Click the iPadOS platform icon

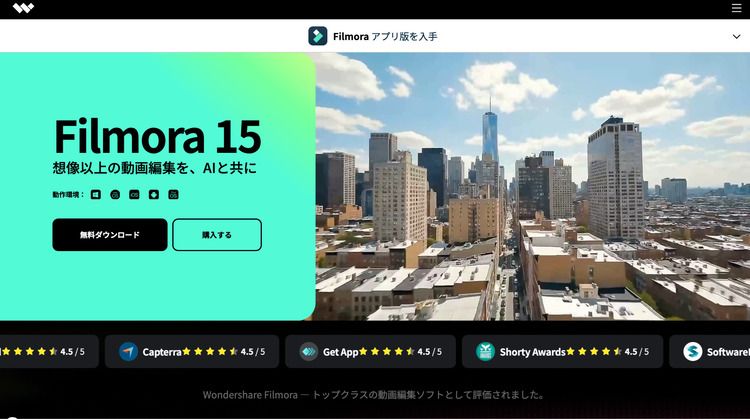[x=173, y=195]
